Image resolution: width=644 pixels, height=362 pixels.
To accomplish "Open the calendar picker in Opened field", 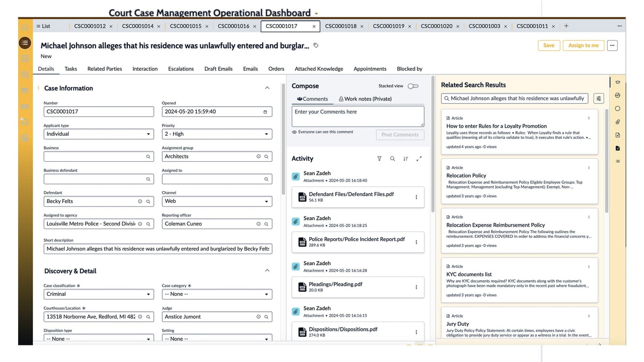I will 265,112.
